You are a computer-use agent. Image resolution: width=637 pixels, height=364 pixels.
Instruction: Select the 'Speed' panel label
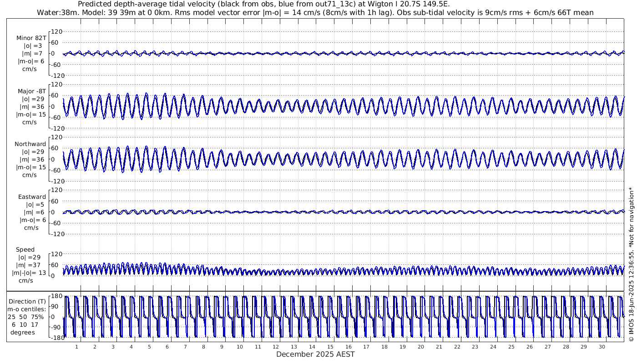tap(25, 249)
